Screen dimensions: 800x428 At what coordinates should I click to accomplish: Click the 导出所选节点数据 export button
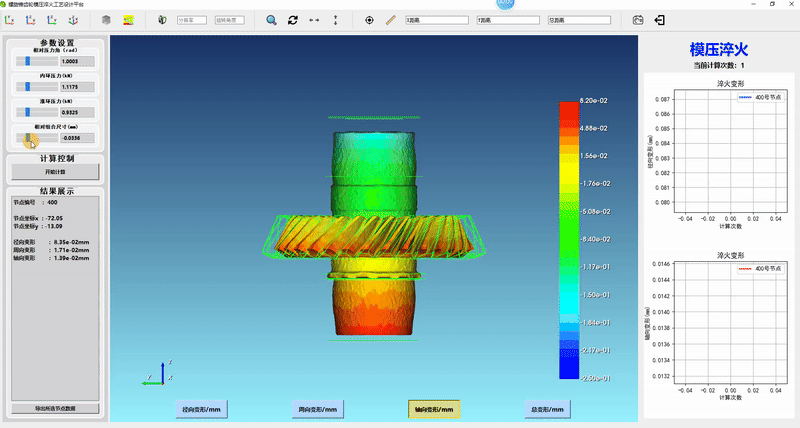coord(57,408)
